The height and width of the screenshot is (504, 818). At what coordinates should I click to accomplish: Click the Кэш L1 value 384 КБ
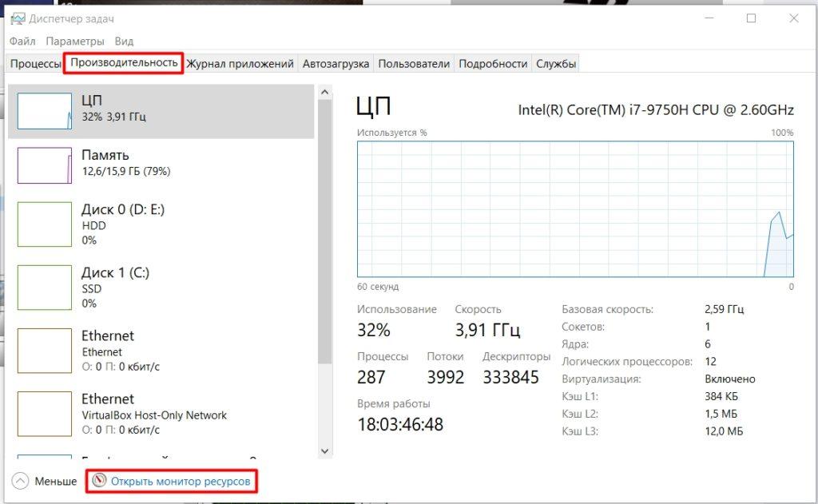click(x=721, y=396)
